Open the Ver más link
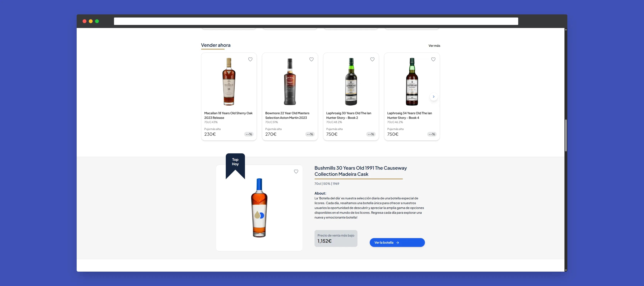The height and width of the screenshot is (286, 644). point(434,46)
